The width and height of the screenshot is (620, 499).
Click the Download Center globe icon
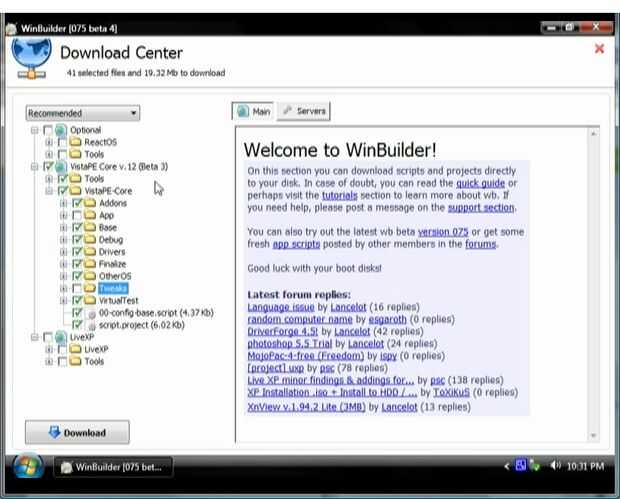[31, 58]
